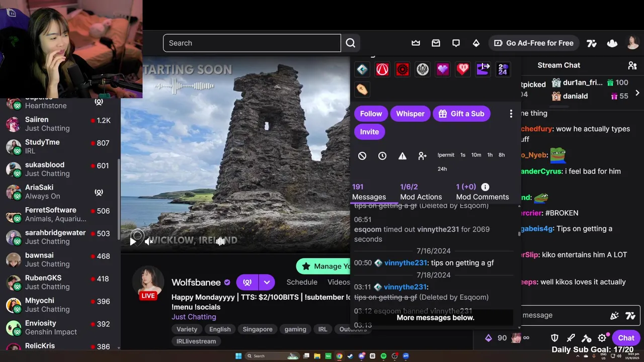Open the Videos tab
The image size is (644, 362).
(x=339, y=282)
